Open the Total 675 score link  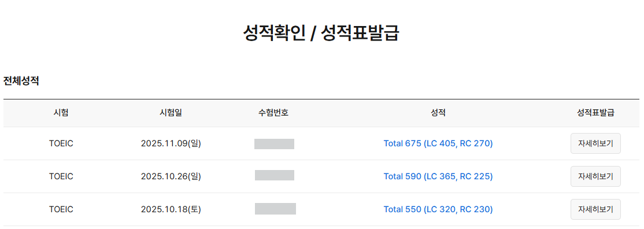coord(438,143)
